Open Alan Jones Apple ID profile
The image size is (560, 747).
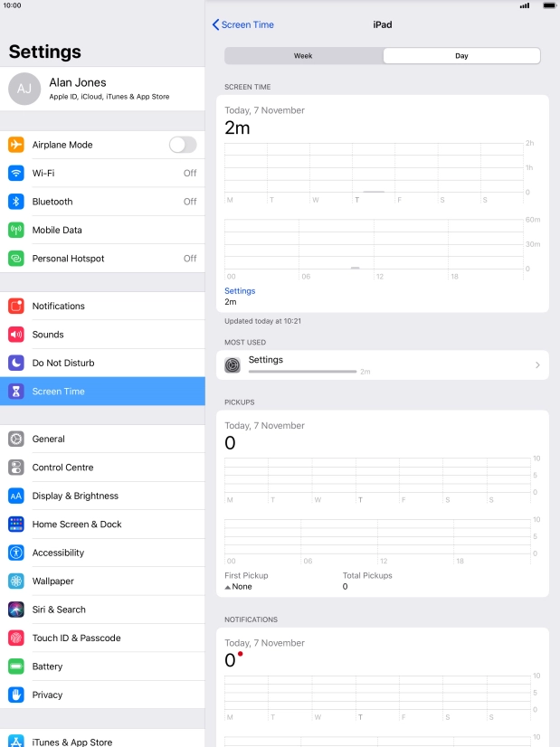click(x=102, y=90)
